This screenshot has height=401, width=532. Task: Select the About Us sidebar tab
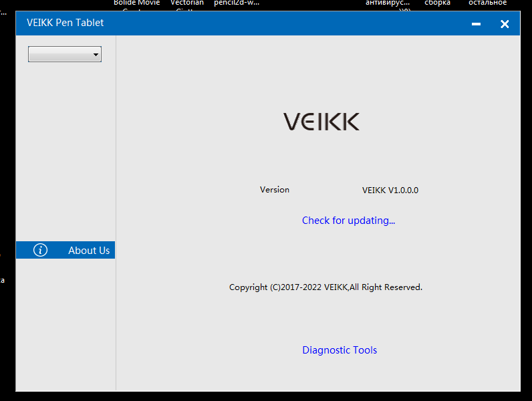click(x=65, y=250)
